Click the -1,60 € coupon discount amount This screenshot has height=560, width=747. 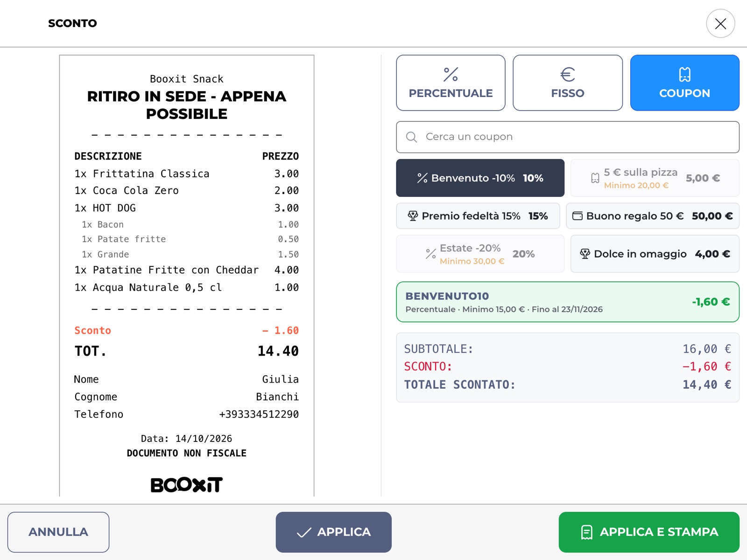(711, 302)
